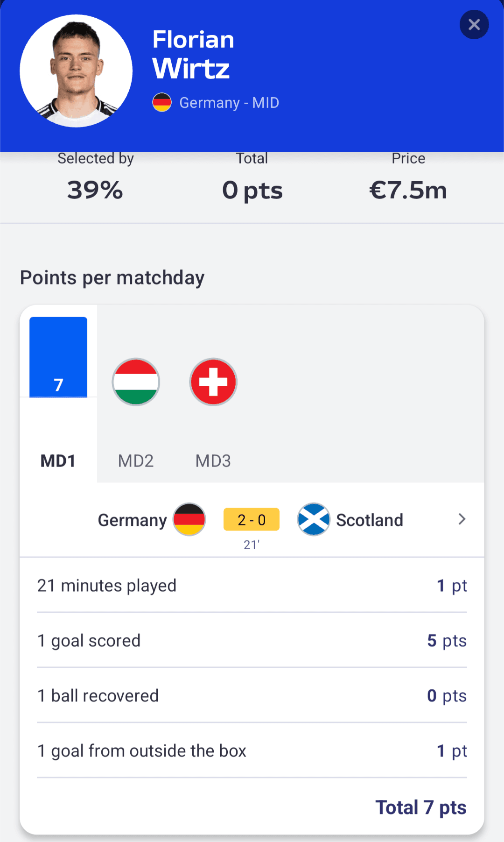
Task: Click the Florian Wirtz name heading
Action: (193, 54)
